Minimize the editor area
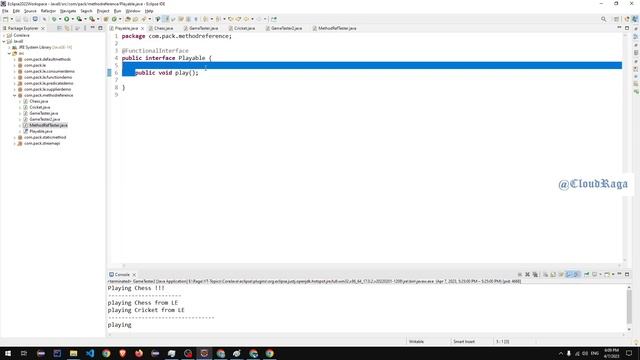The width and height of the screenshot is (640, 360). coord(619,28)
